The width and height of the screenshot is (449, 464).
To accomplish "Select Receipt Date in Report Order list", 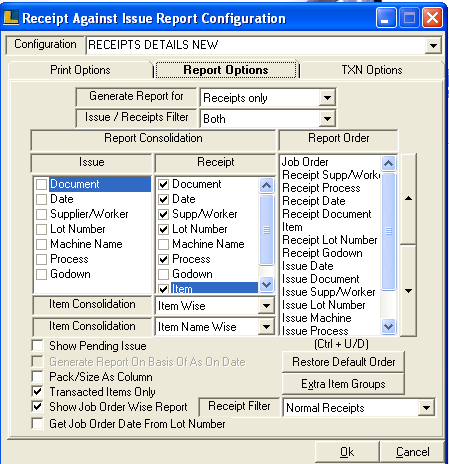I will click(330, 201).
